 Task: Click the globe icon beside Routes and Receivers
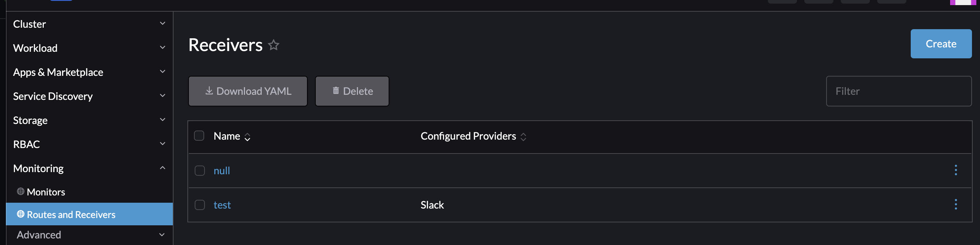pyautogui.click(x=21, y=214)
